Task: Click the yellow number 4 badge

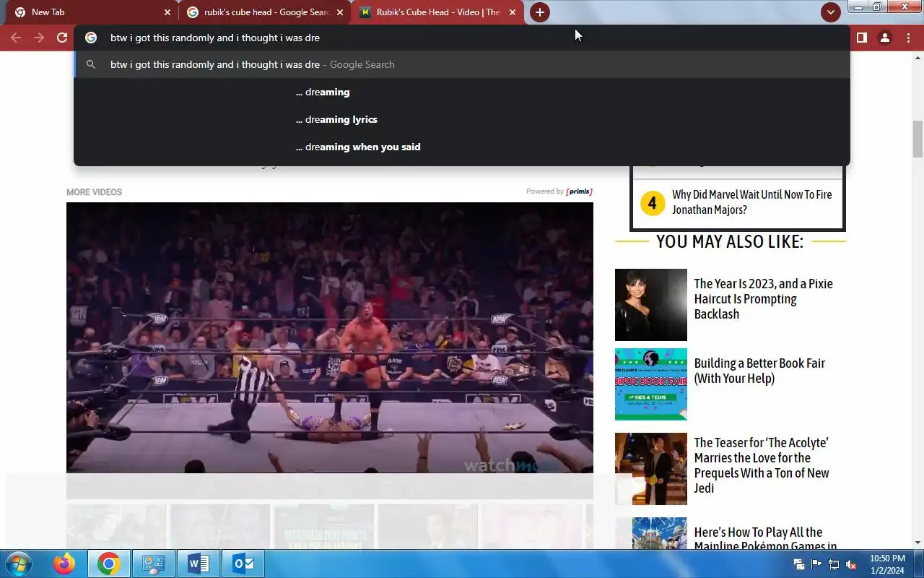Action: pyautogui.click(x=652, y=203)
